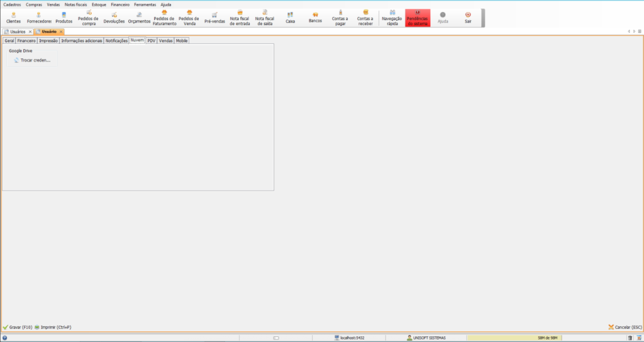Open Bancos in the toolbar
Screen dimensions: 644x342
coord(315,18)
